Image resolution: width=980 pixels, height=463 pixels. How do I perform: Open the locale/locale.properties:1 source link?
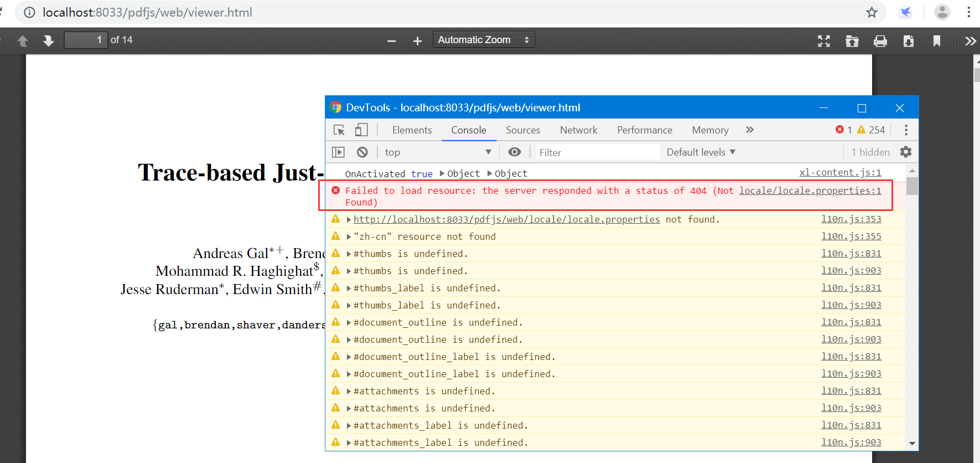point(810,191)
